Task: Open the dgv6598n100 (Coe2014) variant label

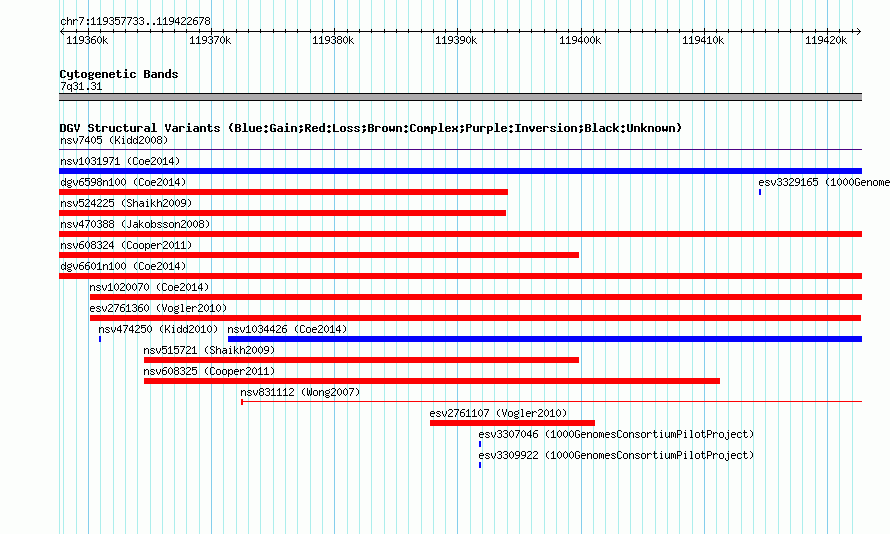Action: click(123, 182)
